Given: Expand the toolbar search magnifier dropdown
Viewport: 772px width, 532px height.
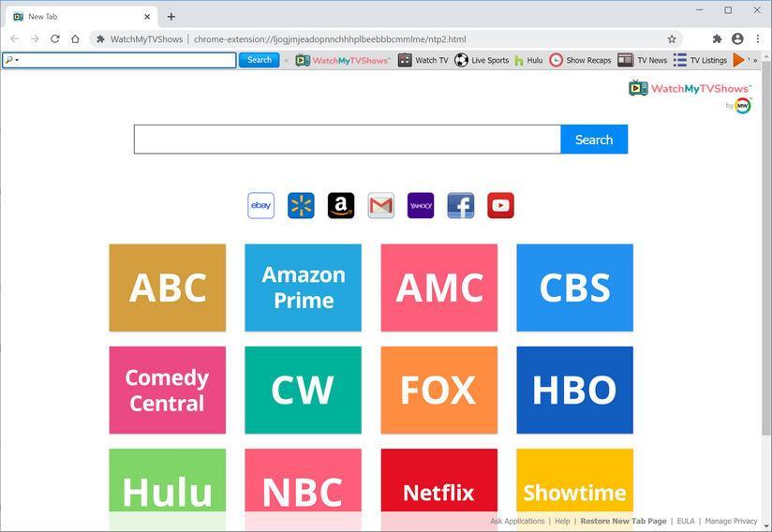Looking at the screenshot, I should point(12,60).
